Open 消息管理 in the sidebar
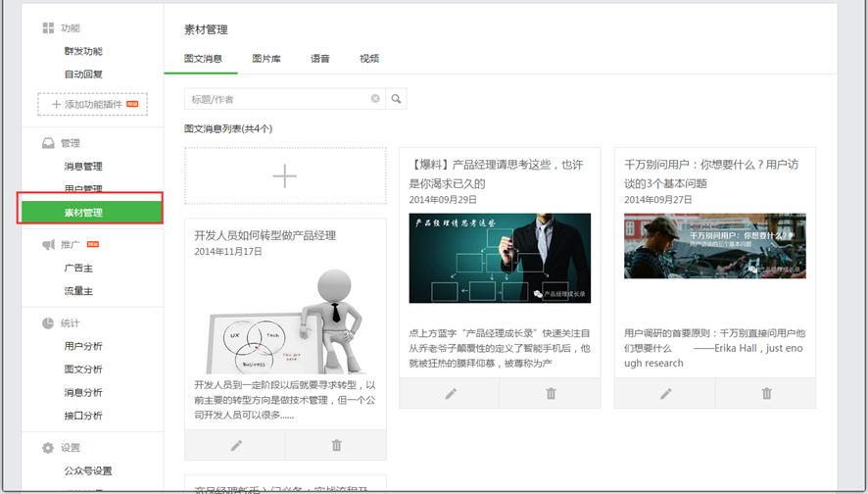This screenshot has height=494, width=868. coord(83,167)
